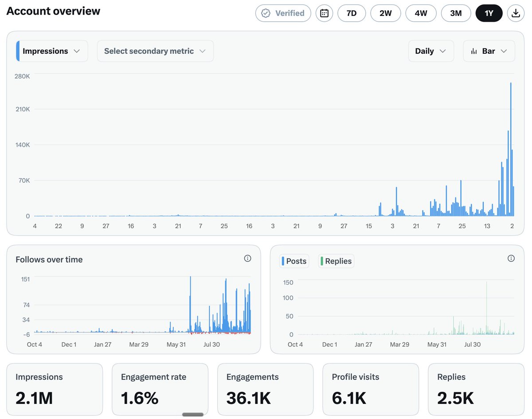Open the Engagement rate summary card
The height and width of the screenshot is (419, 532).
pyautogui.click(x=160, y=389)
